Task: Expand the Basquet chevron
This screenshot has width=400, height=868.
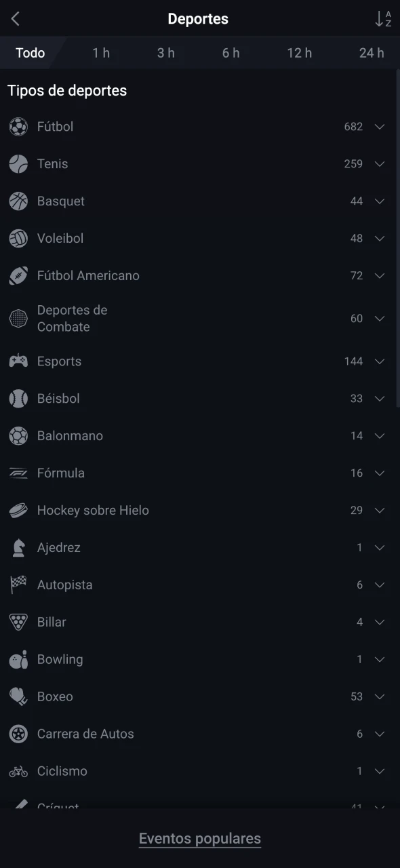Action: click(x=380, y=201)
